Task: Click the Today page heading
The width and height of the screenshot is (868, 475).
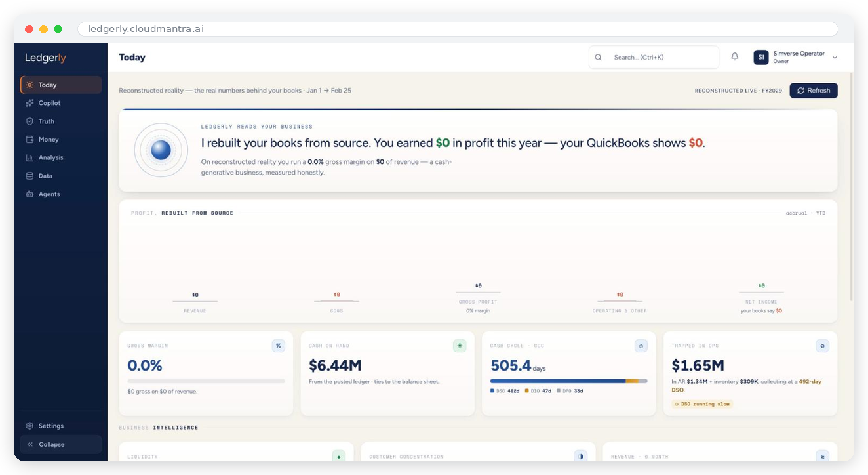Action: click(x=132, y=57)
